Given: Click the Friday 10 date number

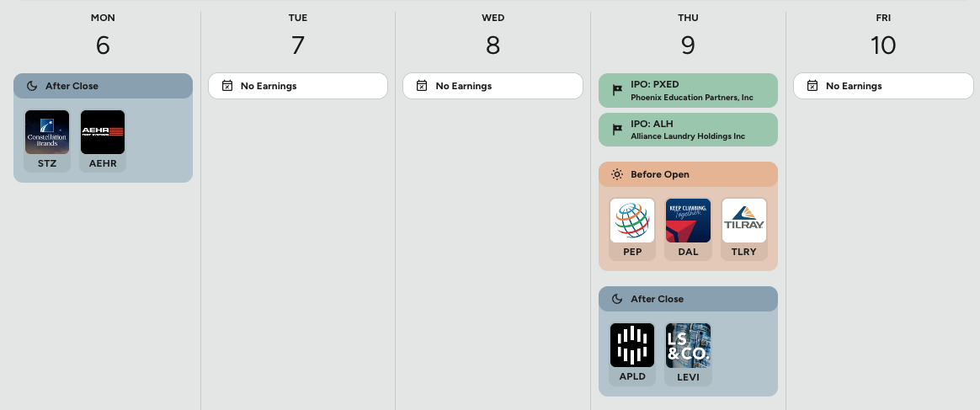Looking at the screenshot, I should 882,45.
